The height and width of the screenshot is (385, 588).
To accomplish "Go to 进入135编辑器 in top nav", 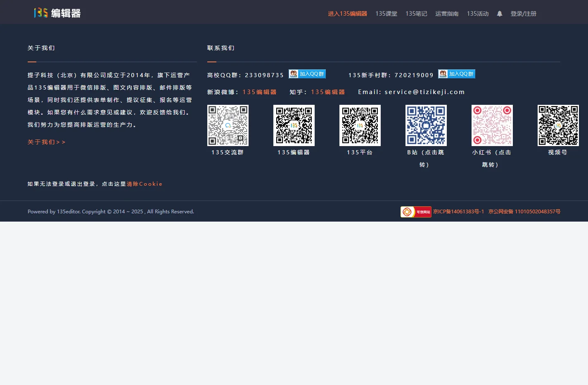I will 348,14.
